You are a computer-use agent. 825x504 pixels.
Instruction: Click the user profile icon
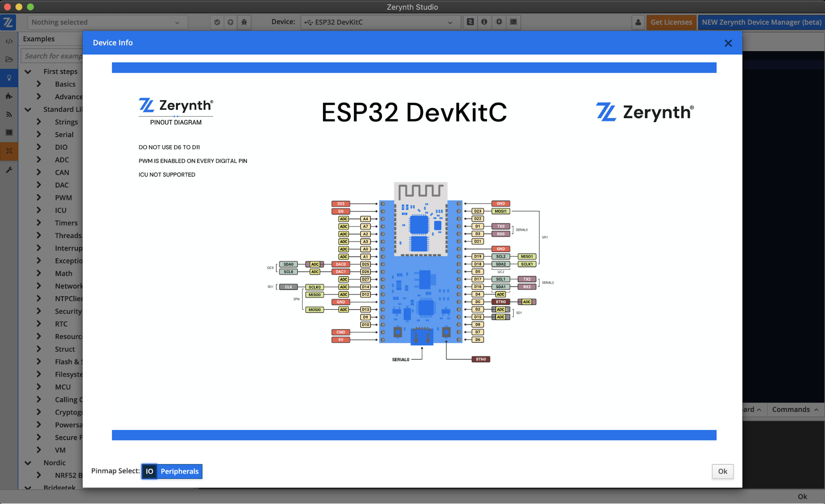point(638,22)
